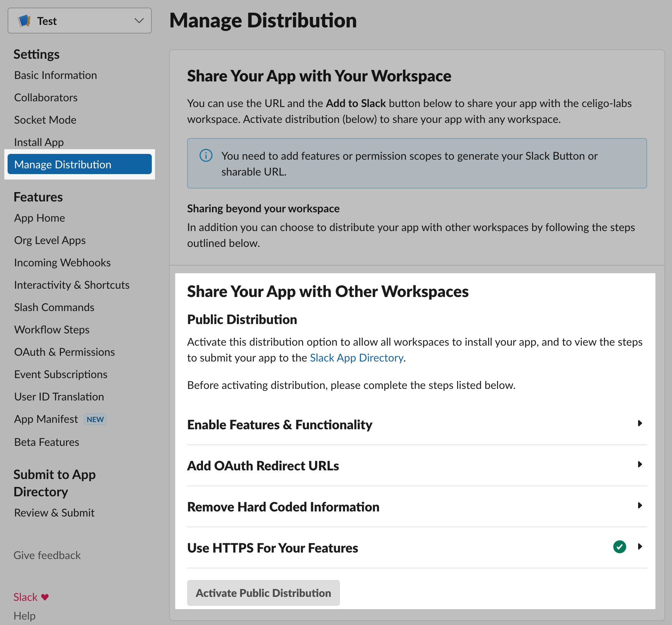Click the green checkmark beside Use HTTPS
The height and width of the screenshot is (625, 672).
point(619,547)
